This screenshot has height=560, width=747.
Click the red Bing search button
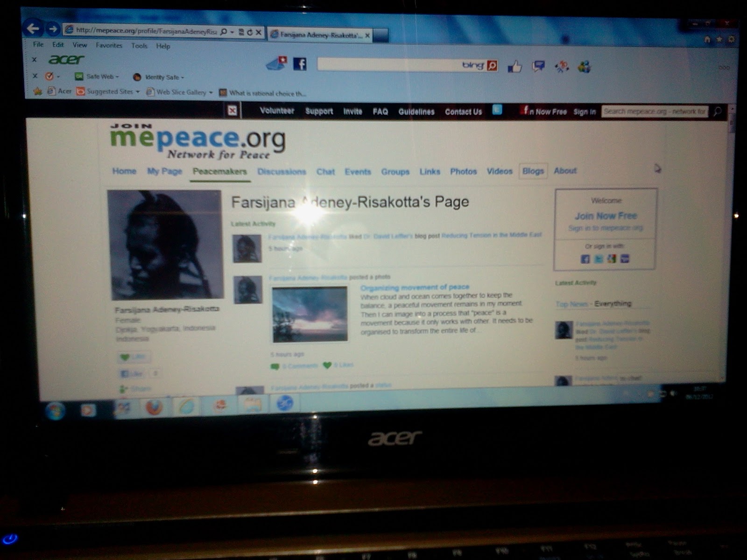pyautogui.click(x=492, y=66)
